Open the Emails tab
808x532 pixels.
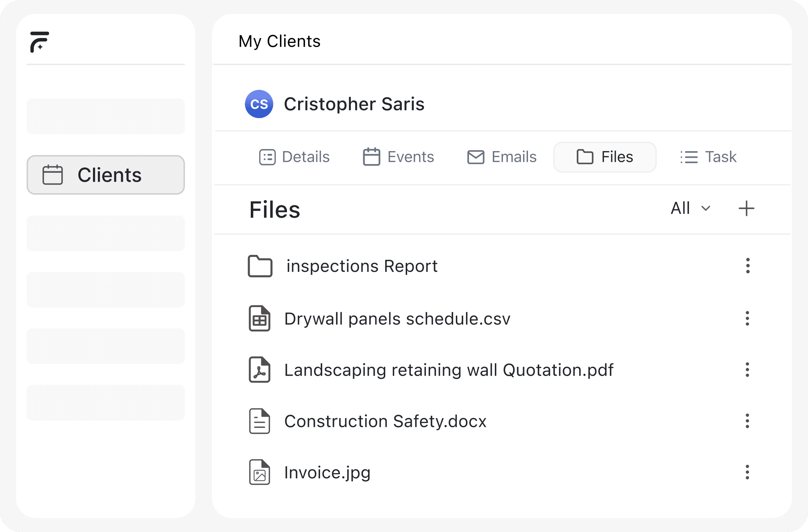[x=502, y=157]
